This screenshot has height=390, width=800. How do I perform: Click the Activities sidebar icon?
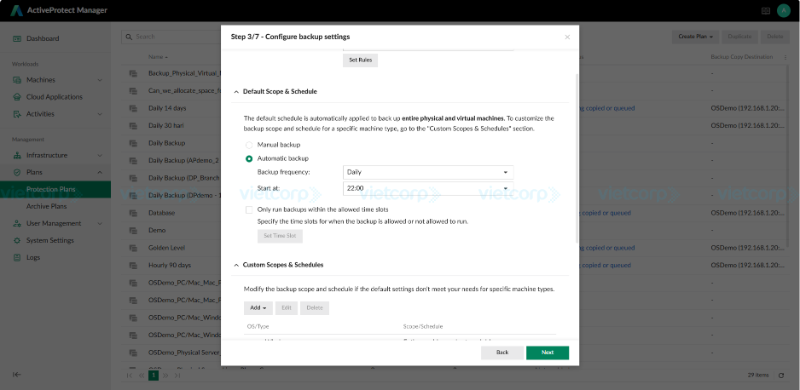point(17,114)
